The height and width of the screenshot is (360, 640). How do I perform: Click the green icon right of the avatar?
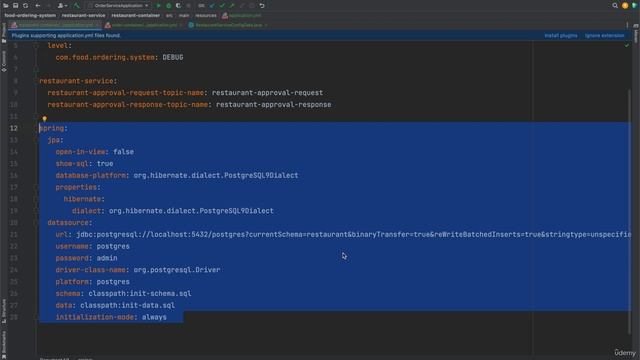click(635, 6)
